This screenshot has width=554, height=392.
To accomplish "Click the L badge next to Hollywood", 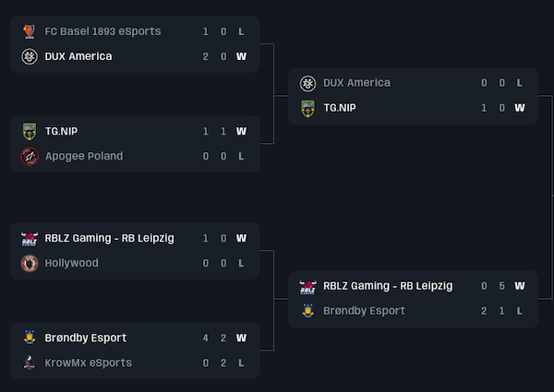I will (241, 263).
